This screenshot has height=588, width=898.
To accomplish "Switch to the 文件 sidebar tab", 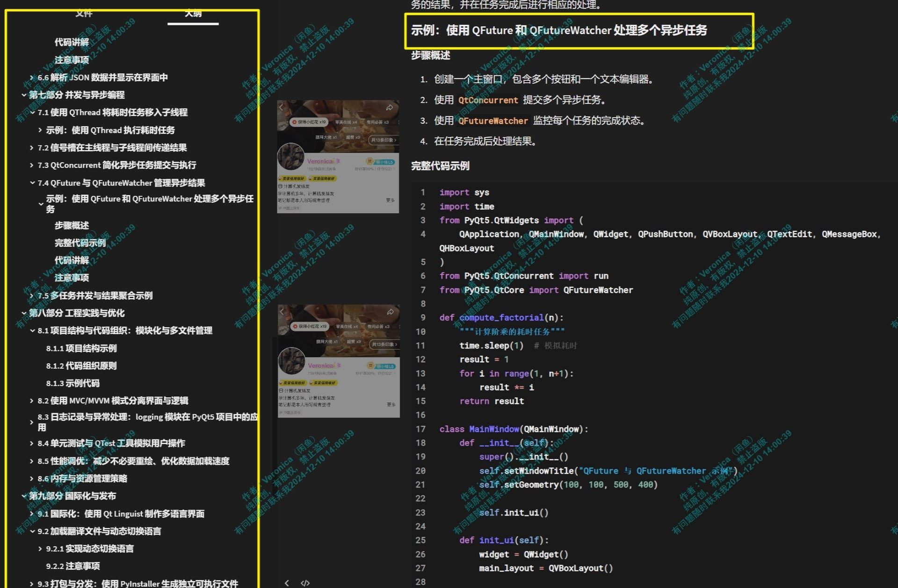I will [84, 13].
